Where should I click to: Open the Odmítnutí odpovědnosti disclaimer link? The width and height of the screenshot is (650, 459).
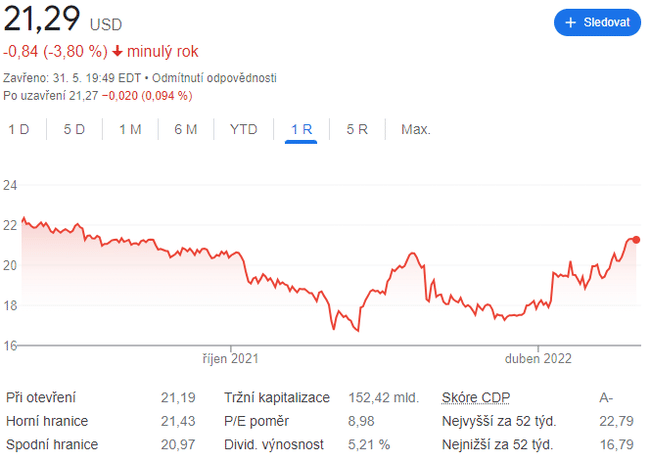point(214,78)
